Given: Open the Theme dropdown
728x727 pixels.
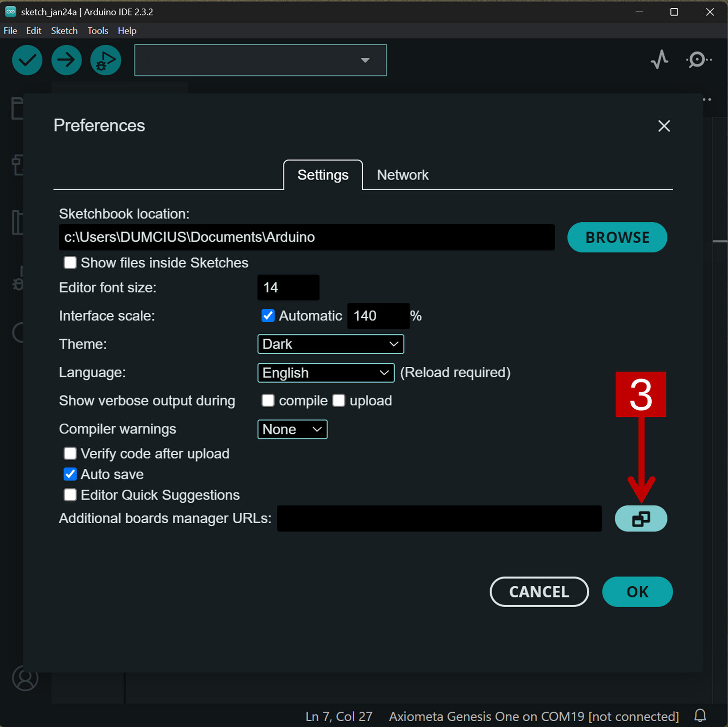Looking at the screenshot, I should tap(331, 344).
